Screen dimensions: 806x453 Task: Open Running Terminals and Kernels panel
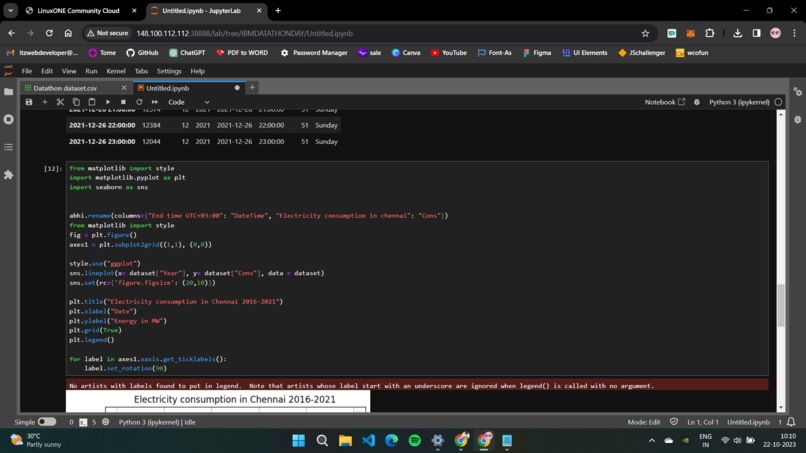[x=9, y=119]
